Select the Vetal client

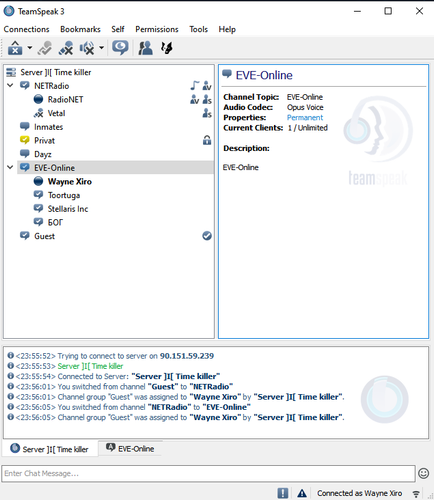[56, 113]
